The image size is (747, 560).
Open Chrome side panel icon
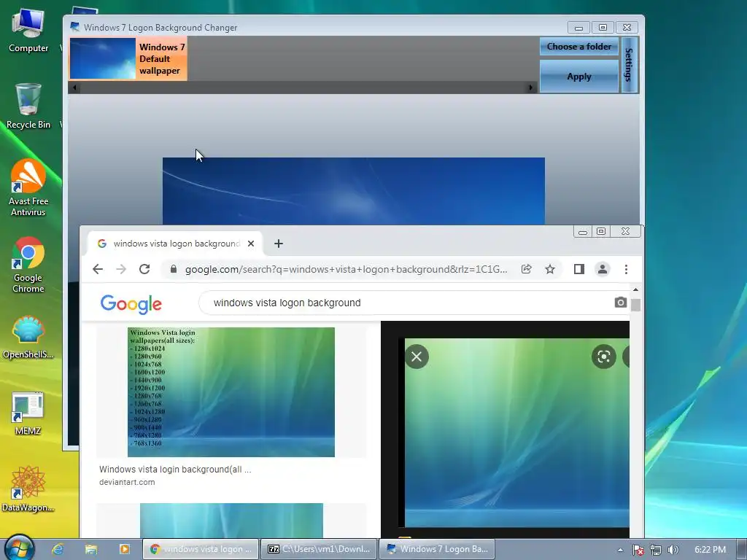[x=578, y=269]
